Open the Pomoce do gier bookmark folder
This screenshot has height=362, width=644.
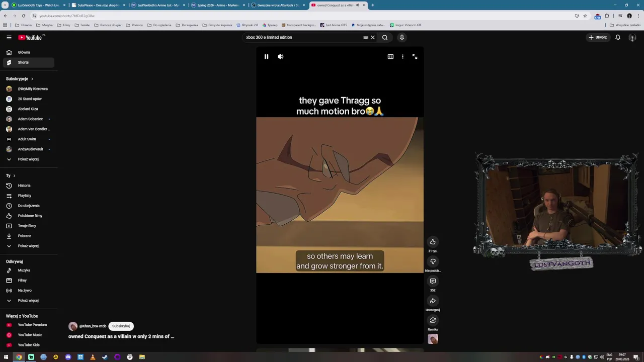coord(108,25)
